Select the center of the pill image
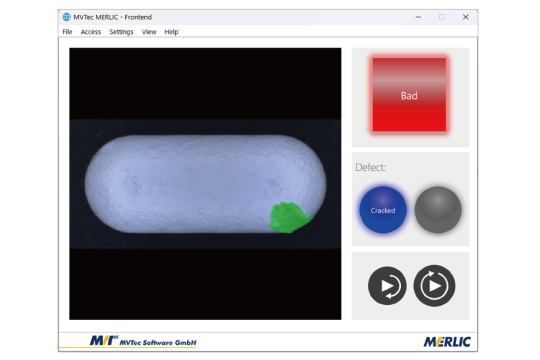540x360 pixels. click(x=205, y=184)
